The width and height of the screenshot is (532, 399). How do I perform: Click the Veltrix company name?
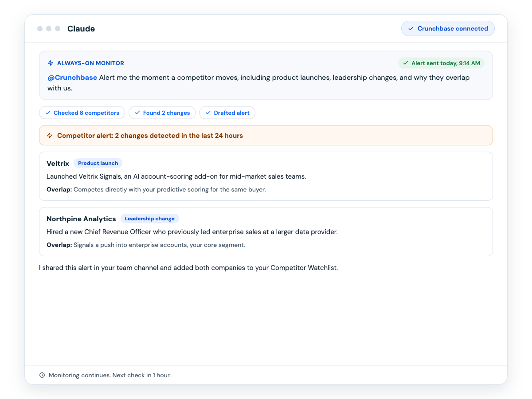pos(58,164)
